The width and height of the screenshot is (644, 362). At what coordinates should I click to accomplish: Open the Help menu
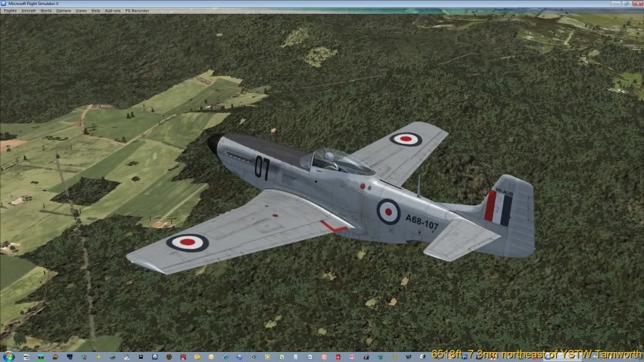(x=96, y=11)
